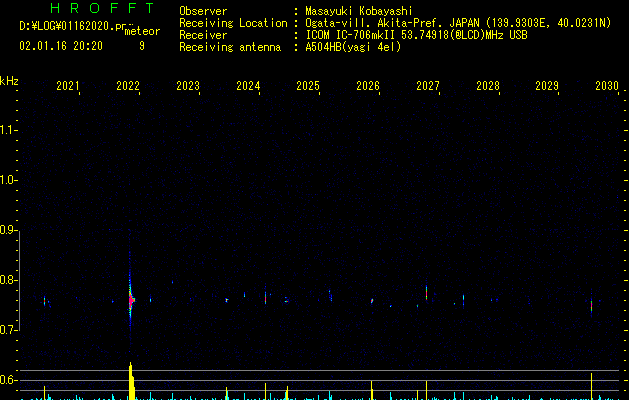
Task: Click the tallest yellow intensity peak at 2022
Action: (x=131, y=381)
